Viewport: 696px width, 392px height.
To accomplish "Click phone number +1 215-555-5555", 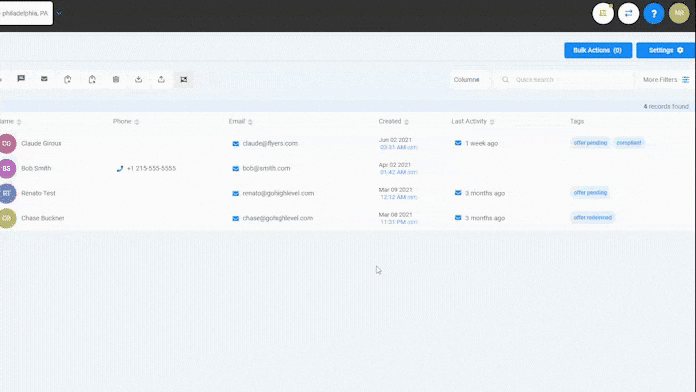I will (151, 168).
